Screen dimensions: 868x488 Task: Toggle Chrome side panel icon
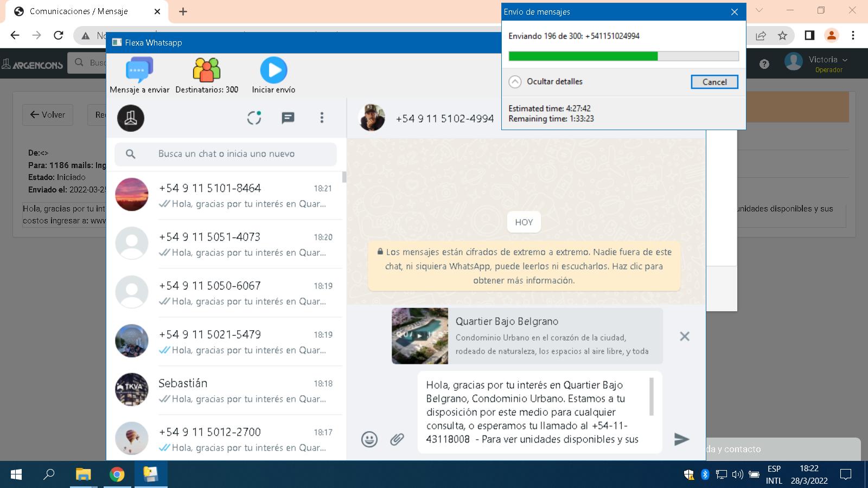[809, 35]
